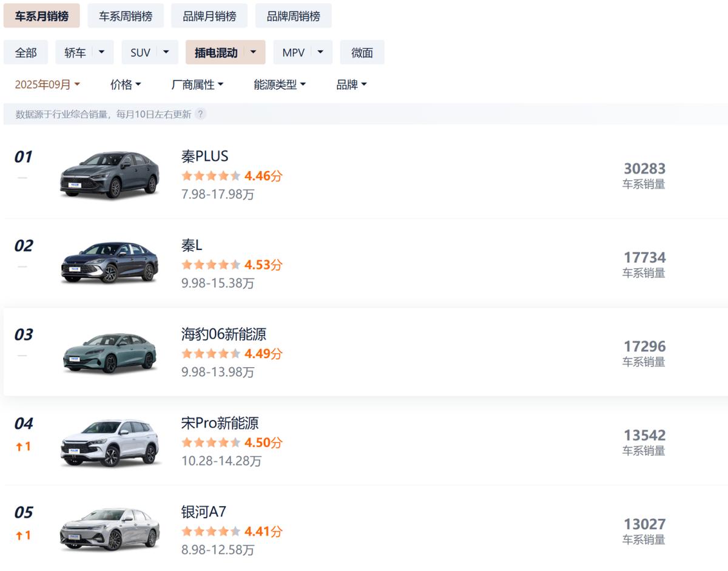Expand the 价格 filter
This screenshot has width=728, height=571.
pyautogui.click(x=126, y=85)
